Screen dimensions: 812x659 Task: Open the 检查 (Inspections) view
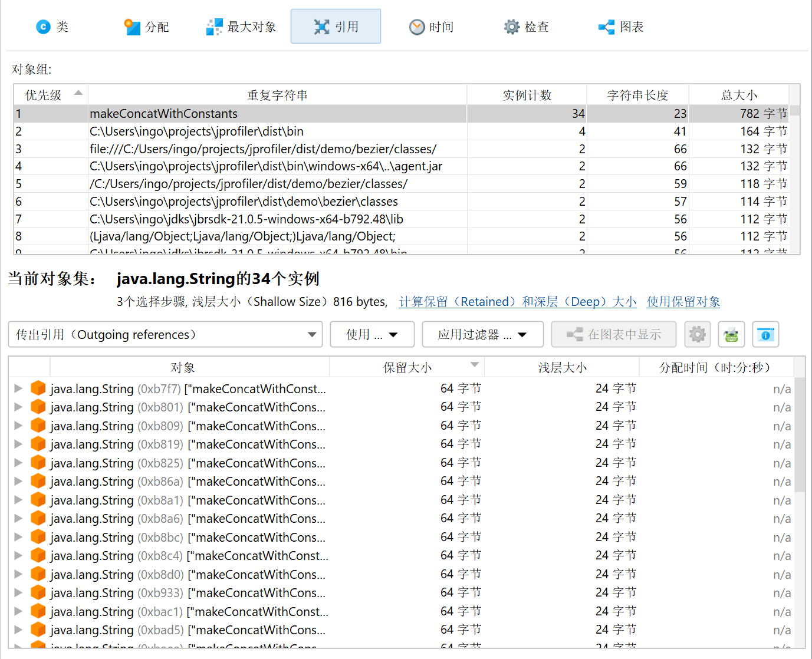click(526, 27)
